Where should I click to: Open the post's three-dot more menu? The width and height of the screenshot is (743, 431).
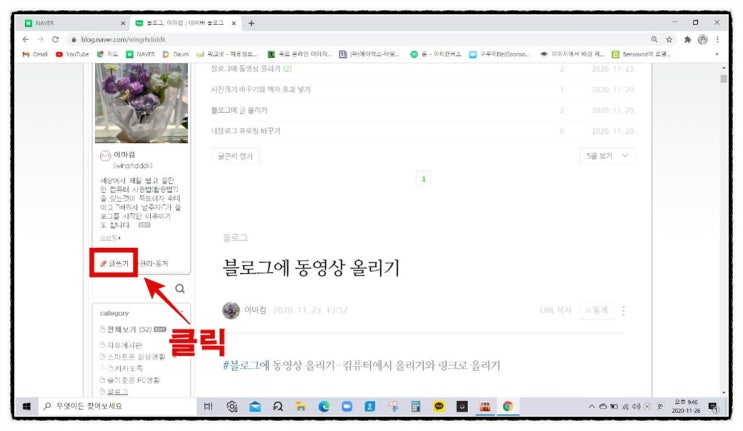[x=624, y=311]
